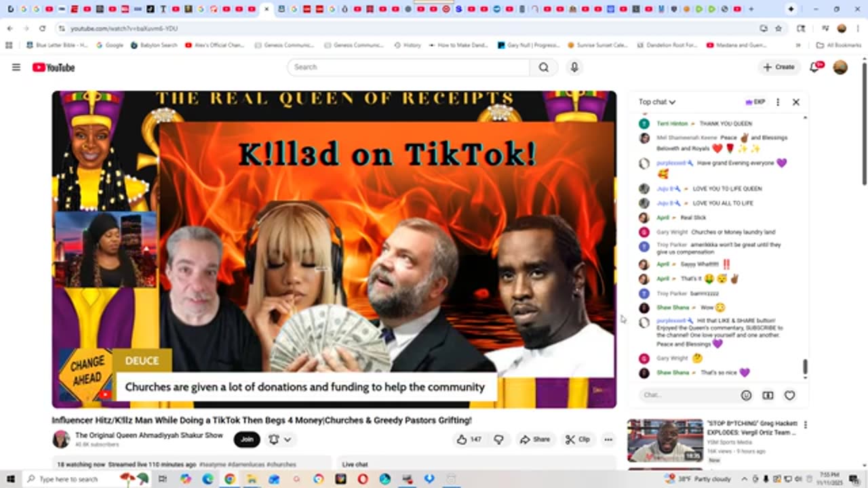Click the magnifier search button
Screen dimensions: 868x488
pyautogui.click(x=544, y=67)
